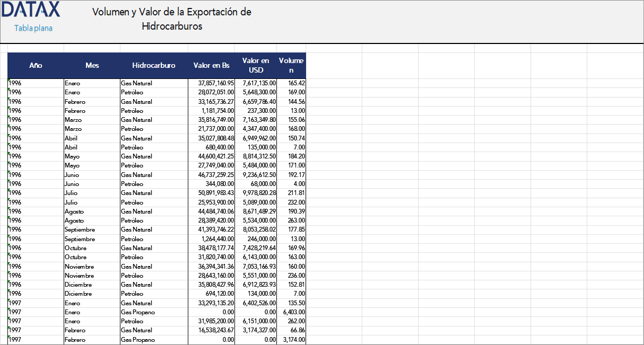Click the Volumen column header
Image resolution: width=644 pixels, height=345 pixels.
(x=291, y=66)
